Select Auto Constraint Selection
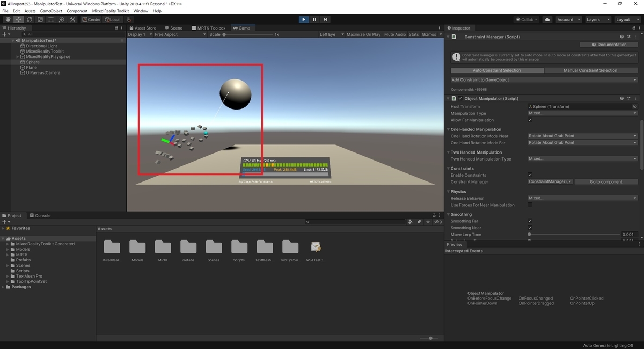This screenshot has height=349, width=644. coord(497,70)
